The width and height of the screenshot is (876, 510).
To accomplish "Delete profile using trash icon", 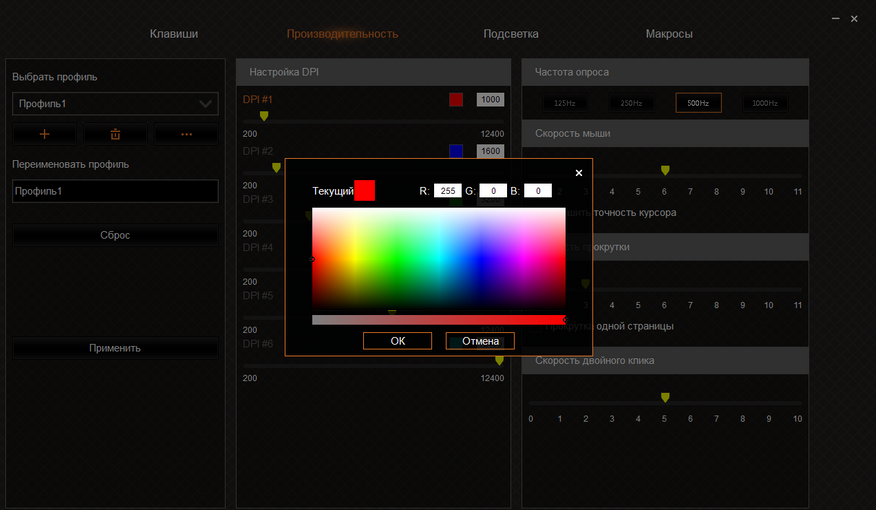I will coord(115,134).
